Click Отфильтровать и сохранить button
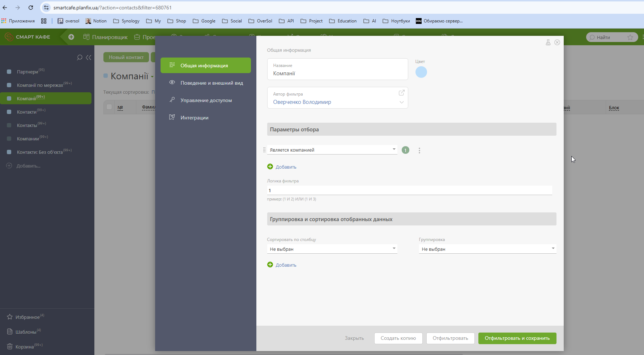 [x=517, y=338]
